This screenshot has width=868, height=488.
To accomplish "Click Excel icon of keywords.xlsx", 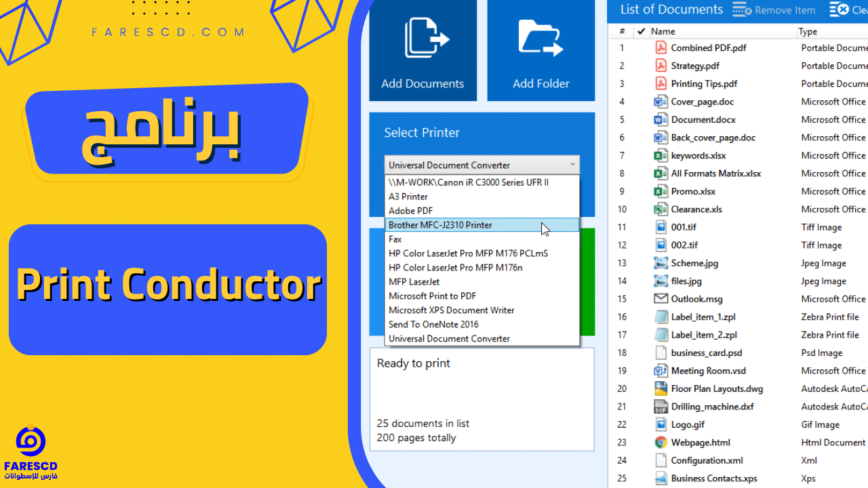I will pyautogui.click(x=661, y=156).
